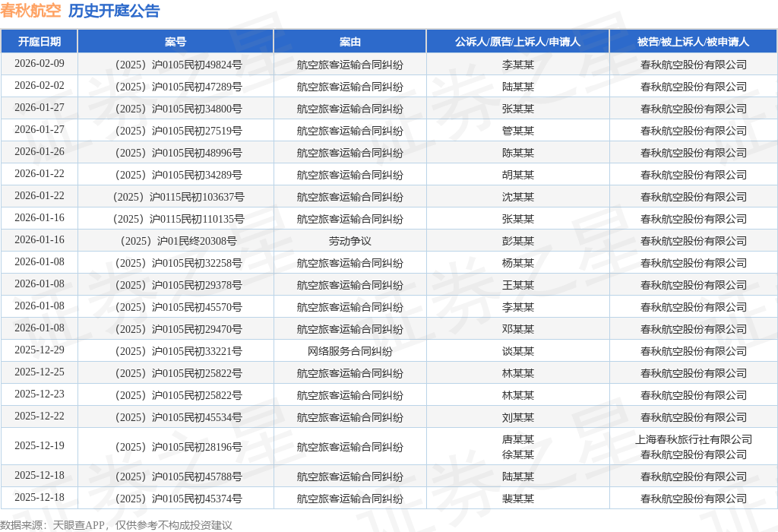Screen dimensions: 778x532
Task: Click the date cell 2026-02-09
Action: [40, 64]
